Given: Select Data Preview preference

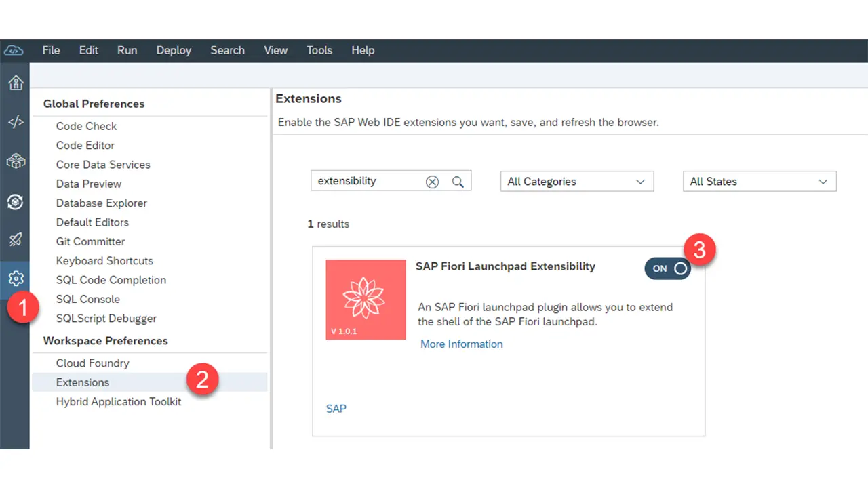Looking at the screenshot, I should [x=89, y=184].
